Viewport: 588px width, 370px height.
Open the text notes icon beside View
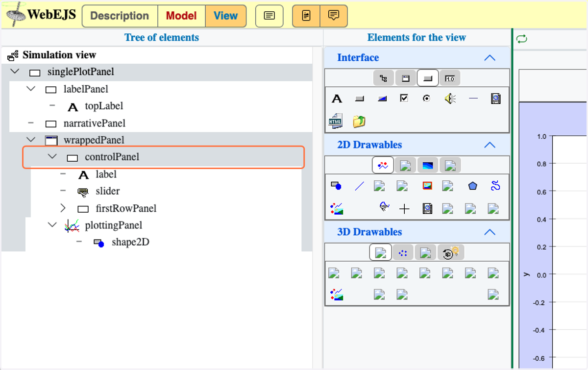269,16
